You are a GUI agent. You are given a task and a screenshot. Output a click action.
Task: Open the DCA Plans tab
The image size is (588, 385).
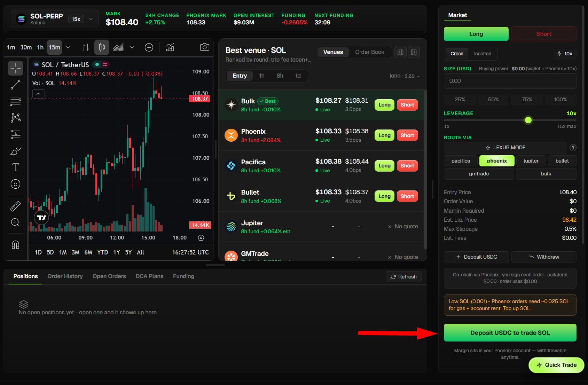coord(149,276)
